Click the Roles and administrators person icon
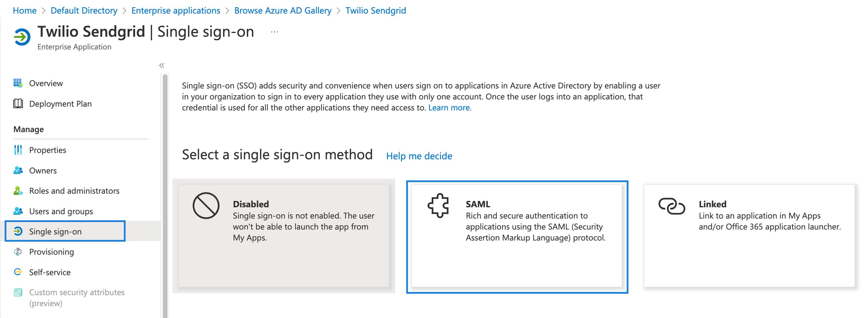Viewport: 868px width, 318px height. click(x=19, y=191)
